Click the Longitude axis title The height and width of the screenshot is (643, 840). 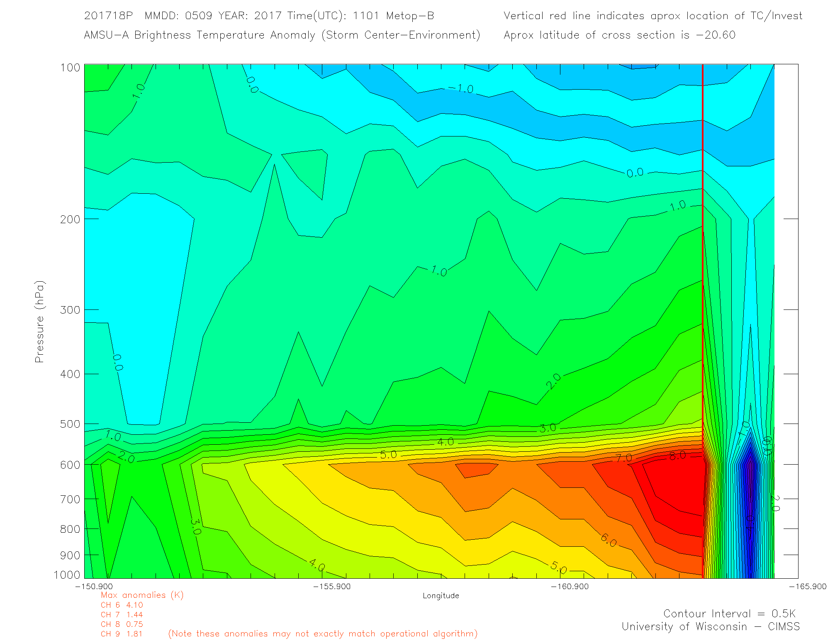441,596
